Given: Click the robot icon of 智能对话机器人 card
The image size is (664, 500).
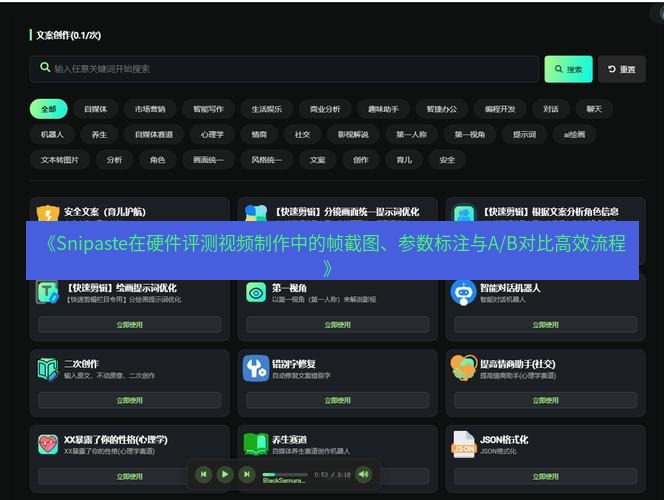Looking at the screenshot, I should 464,293.
